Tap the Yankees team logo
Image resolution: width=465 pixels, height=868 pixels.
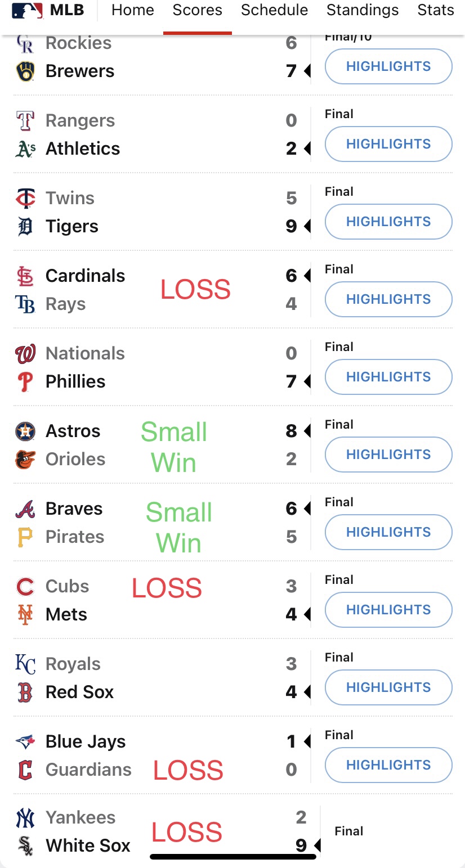click(x=25, y=818)
